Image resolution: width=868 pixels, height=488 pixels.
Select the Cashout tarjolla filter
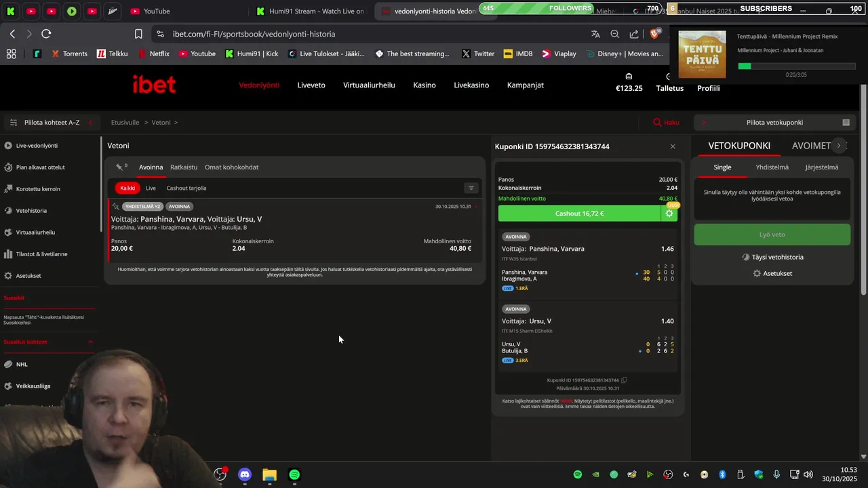coord(186,188)
